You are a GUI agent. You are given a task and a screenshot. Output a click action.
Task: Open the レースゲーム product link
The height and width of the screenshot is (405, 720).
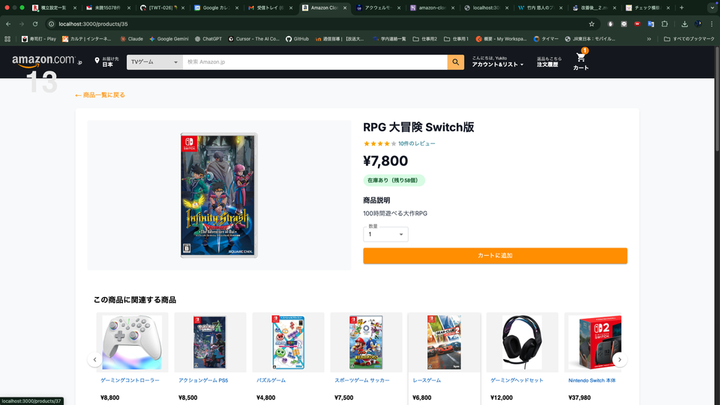point(427,380)
